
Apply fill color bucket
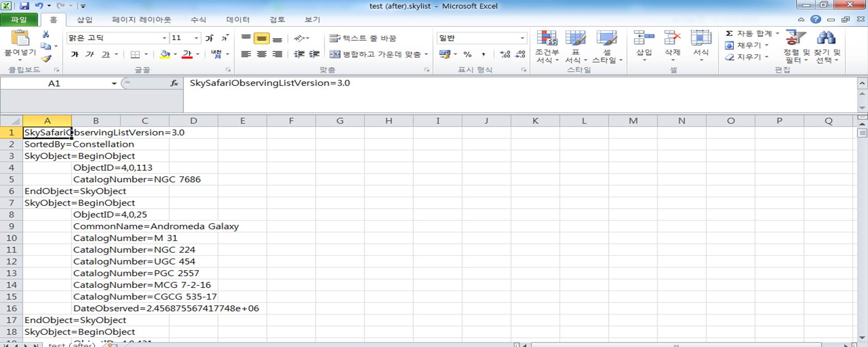point(165,54)
